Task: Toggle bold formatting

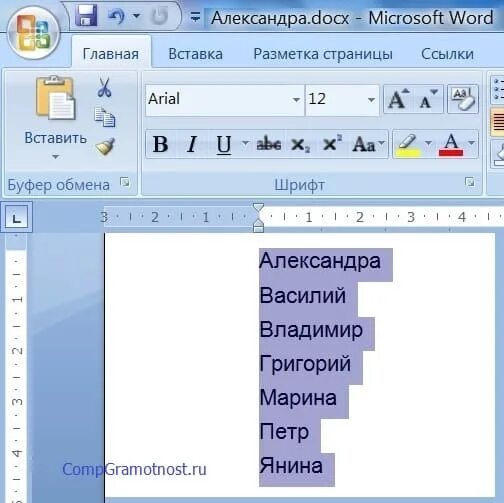Action: 160,144
